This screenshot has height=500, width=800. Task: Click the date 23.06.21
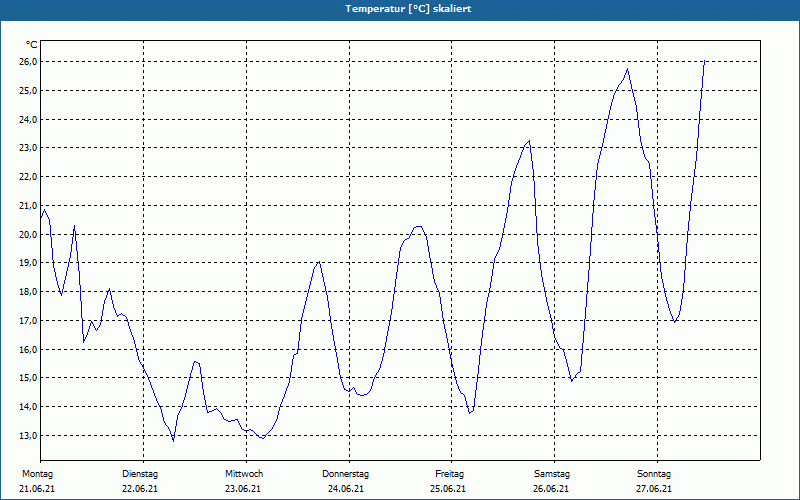(243, 489)
